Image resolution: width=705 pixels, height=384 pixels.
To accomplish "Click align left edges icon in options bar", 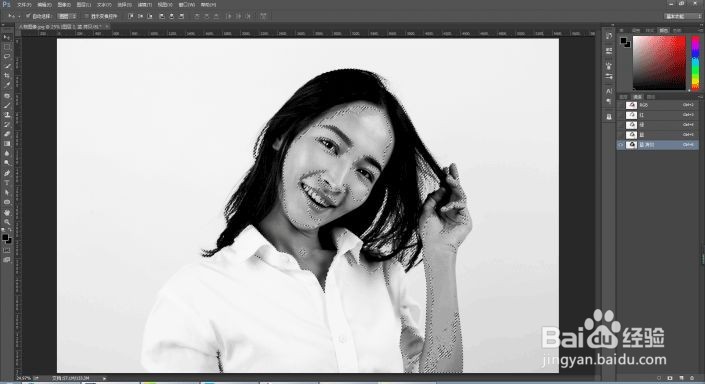I will (162, 16).
